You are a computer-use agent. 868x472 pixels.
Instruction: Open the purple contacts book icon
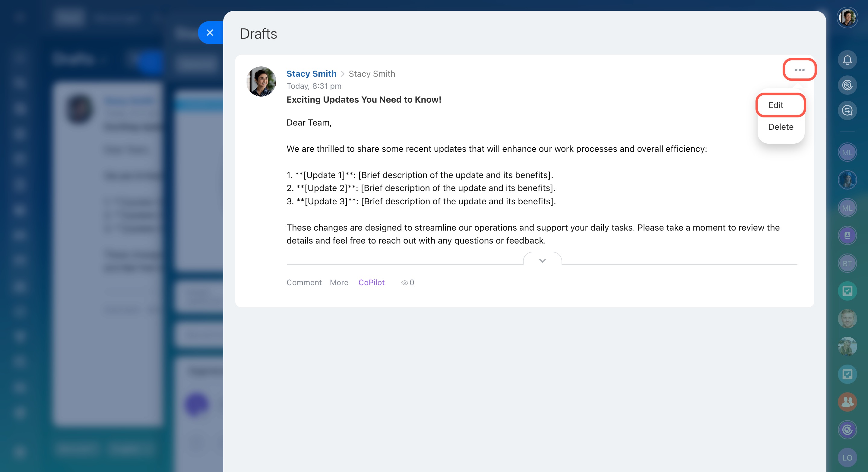coord(847,235)
